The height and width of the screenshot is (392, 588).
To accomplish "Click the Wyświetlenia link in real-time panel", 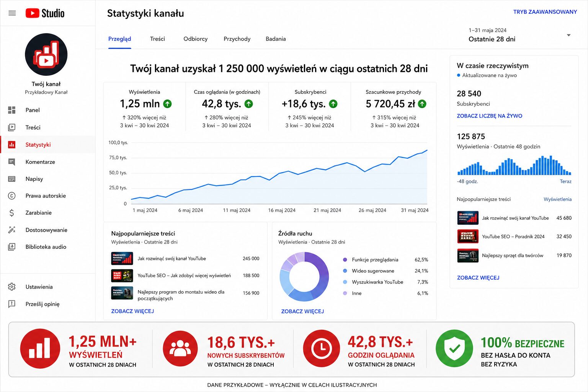I will pos(557,199).
